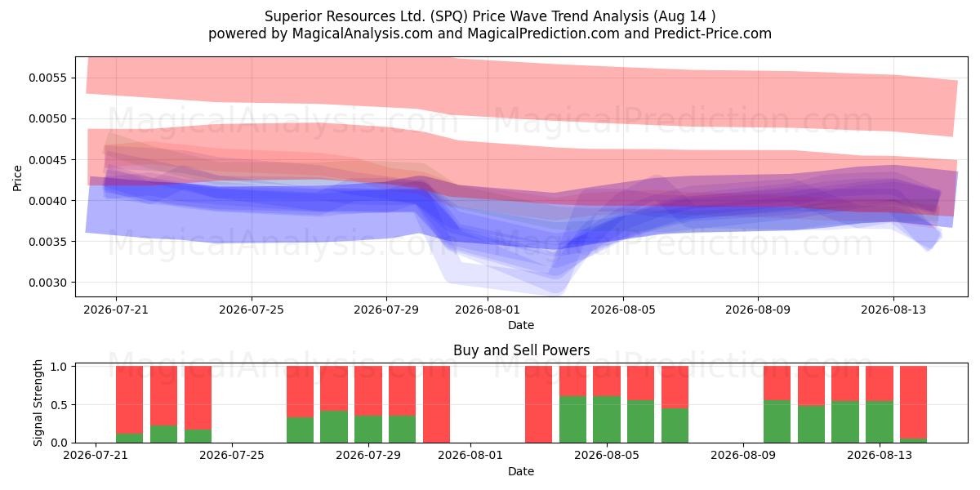Click 2026-07-25 tick under Buy and Sell Powers

233,456
